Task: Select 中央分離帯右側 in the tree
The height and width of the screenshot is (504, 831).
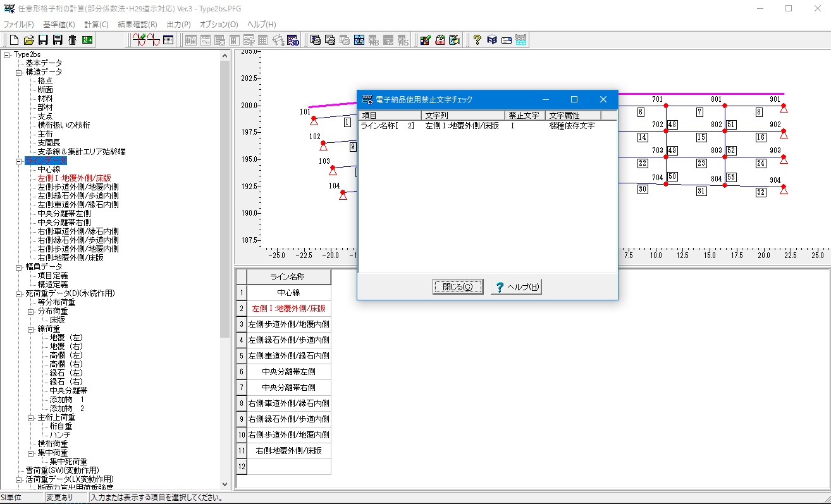Action: (63, 223)
